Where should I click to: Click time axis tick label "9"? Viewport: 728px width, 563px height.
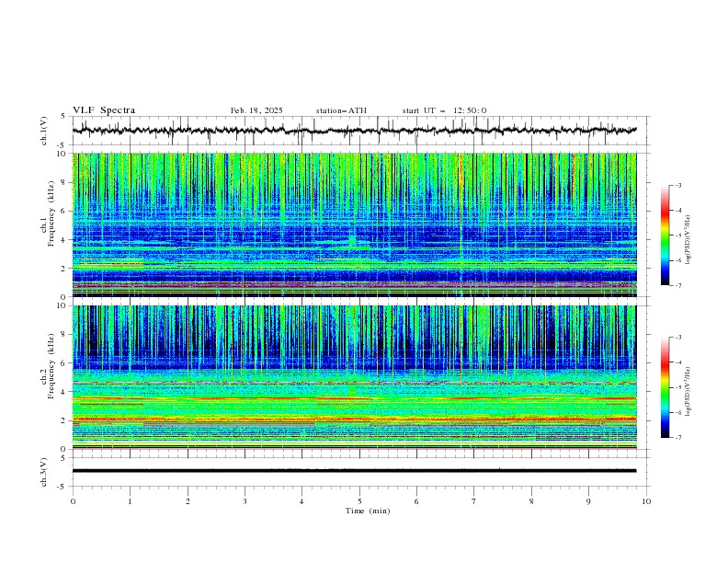(588, 501)
